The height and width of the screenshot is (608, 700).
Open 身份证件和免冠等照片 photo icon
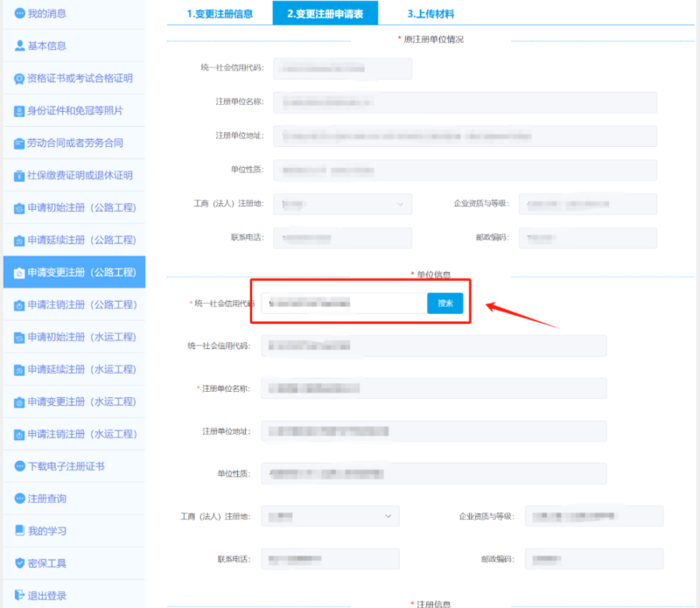pyautogui.click(x=17, y=111)
